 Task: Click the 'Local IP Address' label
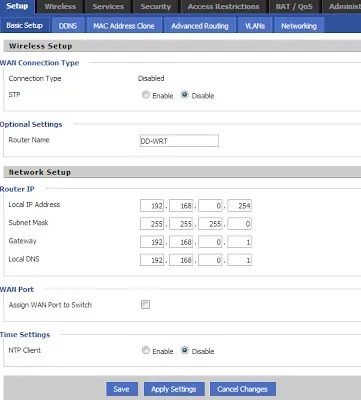(34, 205)
